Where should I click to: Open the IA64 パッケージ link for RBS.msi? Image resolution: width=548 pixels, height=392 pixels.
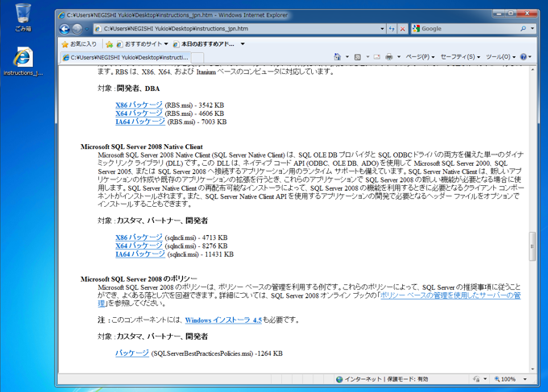pyautogui.click(x=140, y=122)
